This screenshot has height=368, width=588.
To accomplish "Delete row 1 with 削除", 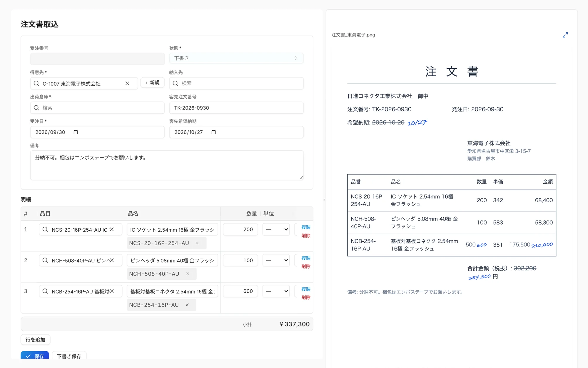I will click(x=306, y=236).
